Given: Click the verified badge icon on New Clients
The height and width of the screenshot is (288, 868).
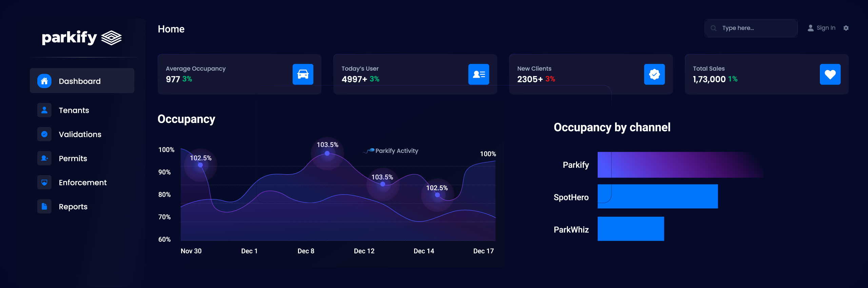Looking at the screenshot, I should (x=654, y=74).
